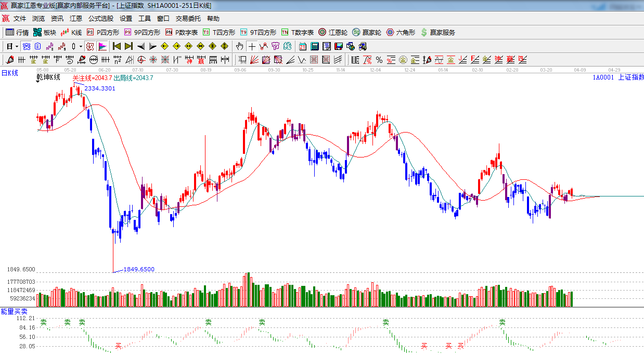
Task: Click the calculator icon in toolbar
Action: pos(314,46)
